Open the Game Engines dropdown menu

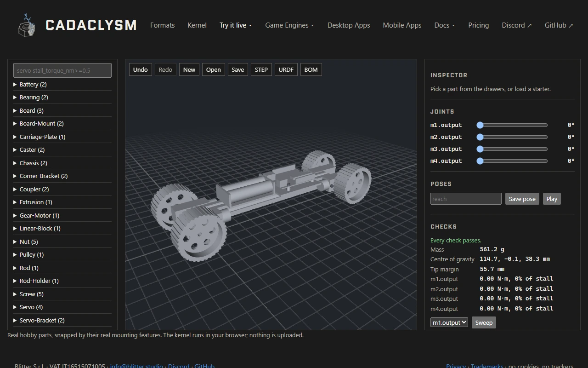coord(289,25)
